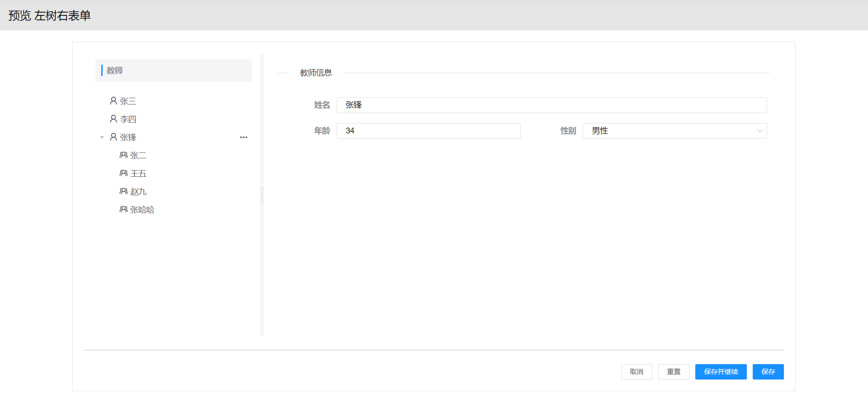Click the user icon beside 张锋

[113, 137]
